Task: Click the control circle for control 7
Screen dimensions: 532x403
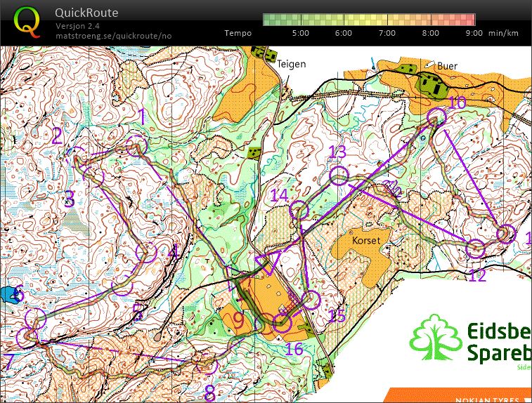Action: click(27, 338)
